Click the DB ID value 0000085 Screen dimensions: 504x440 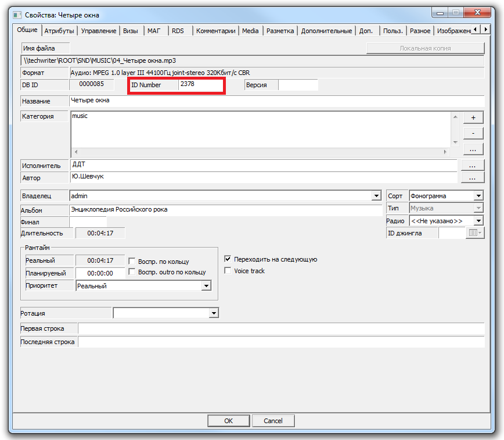point(92,84)
